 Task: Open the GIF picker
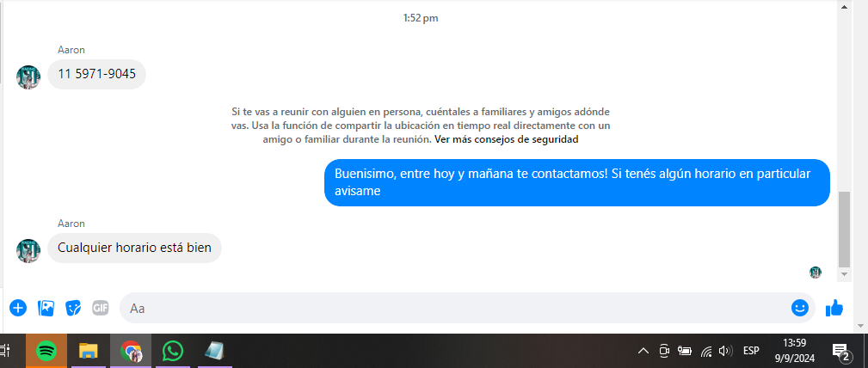click(100, 308)
